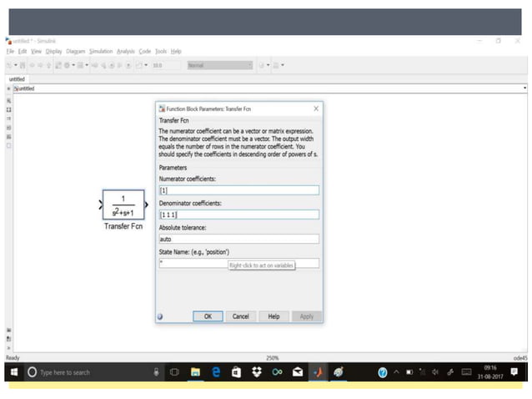Open the Mail app from the taskbar

[298, 372]
